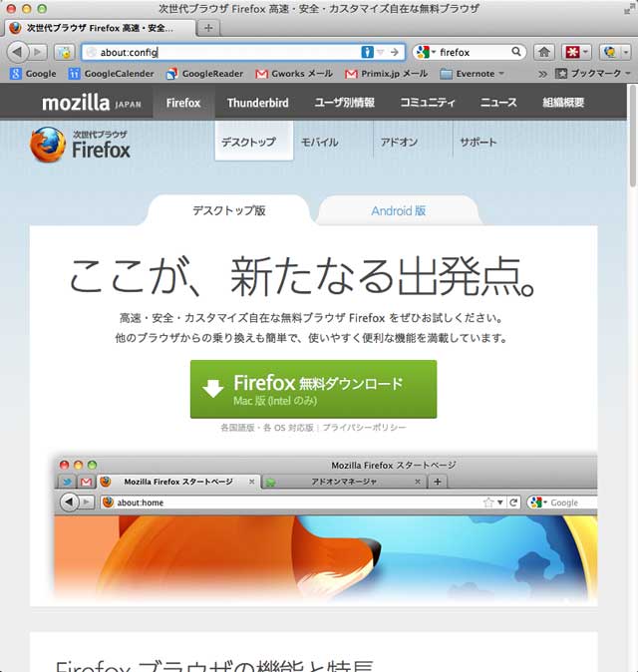Click the Firefox 無料ダウンロード button
Viewport: 638px width, 672px height.
pyautogui.click(x=314, y=389)
